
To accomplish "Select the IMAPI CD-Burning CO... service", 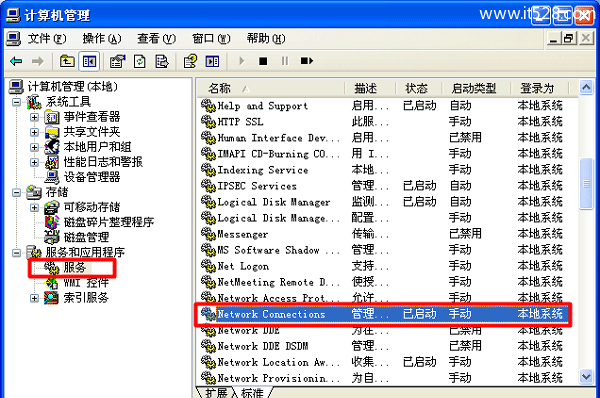I will pyautogui.click(x=278, y=154).
